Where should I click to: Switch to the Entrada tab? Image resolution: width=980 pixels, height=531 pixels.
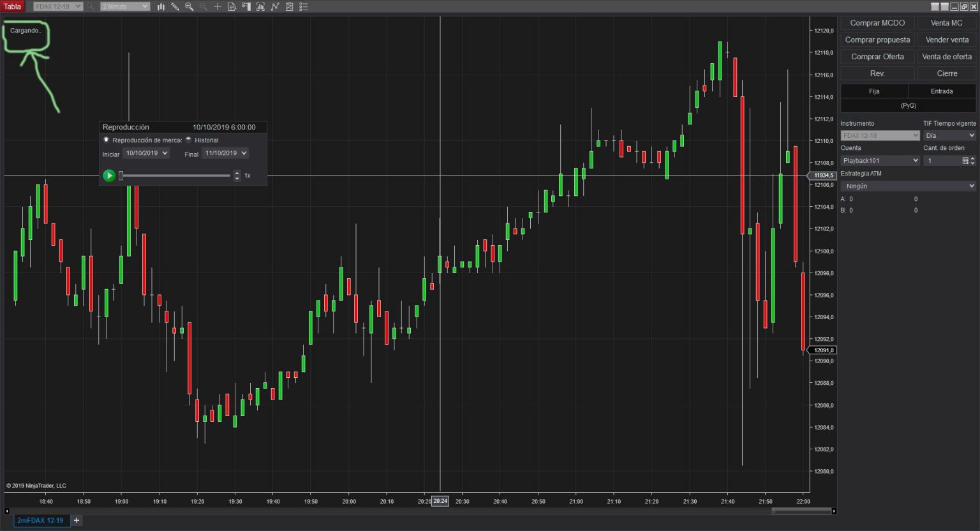(942, 91)
